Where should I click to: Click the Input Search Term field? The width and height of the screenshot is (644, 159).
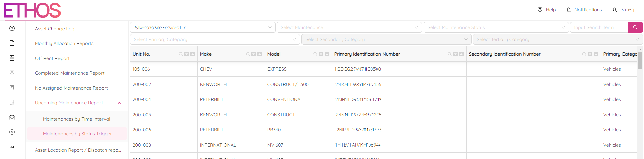[599, 27]
